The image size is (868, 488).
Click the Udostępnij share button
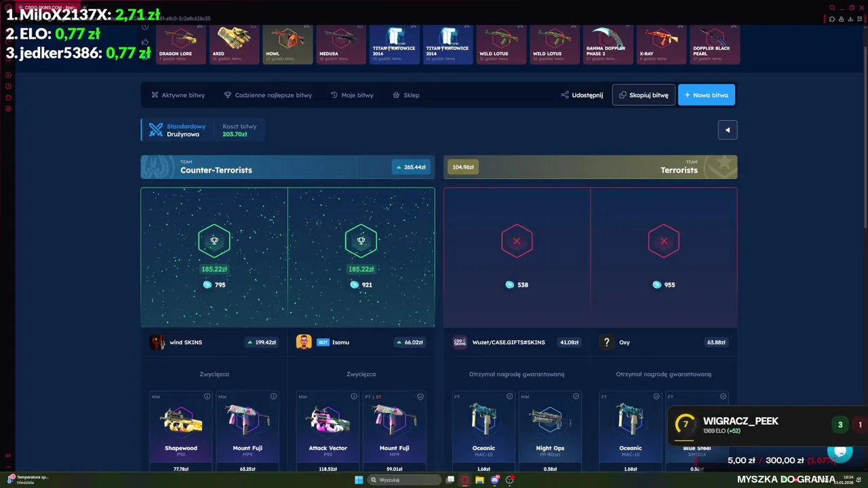582,95
